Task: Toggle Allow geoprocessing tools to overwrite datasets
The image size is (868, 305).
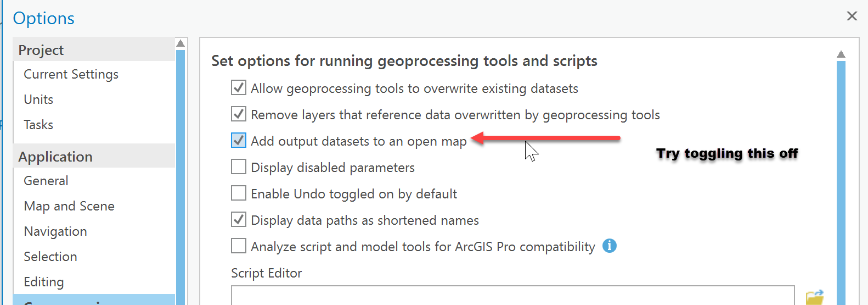Action: tap(239, 88)
